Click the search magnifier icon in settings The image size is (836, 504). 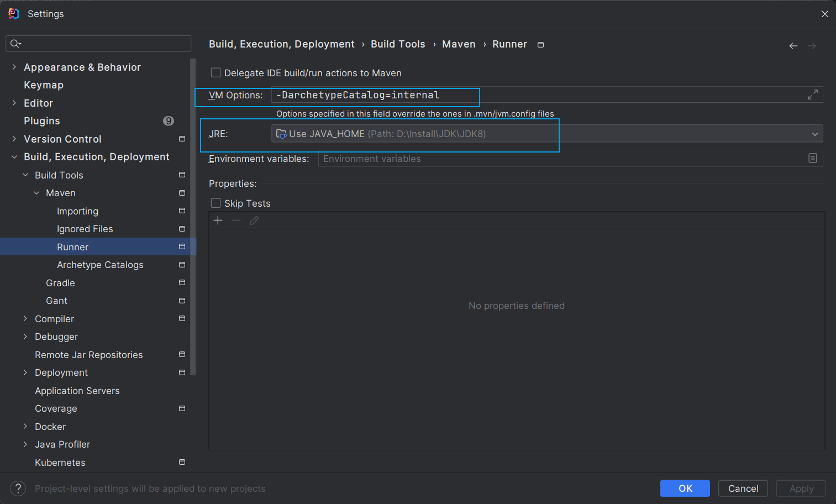pyautogui.click(x=15, y=44)
